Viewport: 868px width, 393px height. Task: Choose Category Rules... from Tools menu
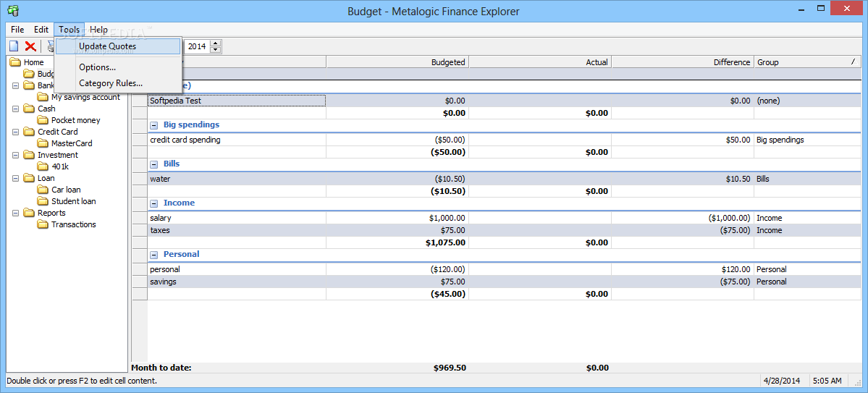pos(119,83)
